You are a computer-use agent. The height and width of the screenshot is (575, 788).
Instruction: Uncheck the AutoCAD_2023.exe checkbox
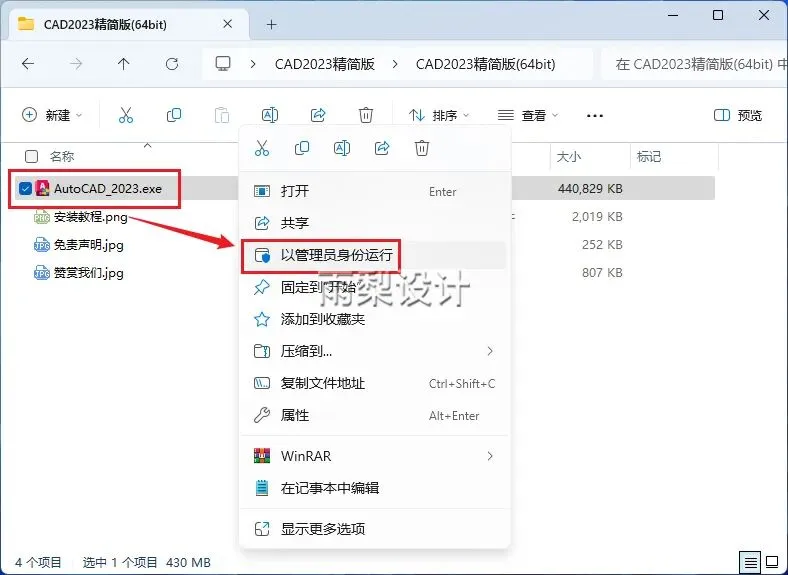(25, 188)
